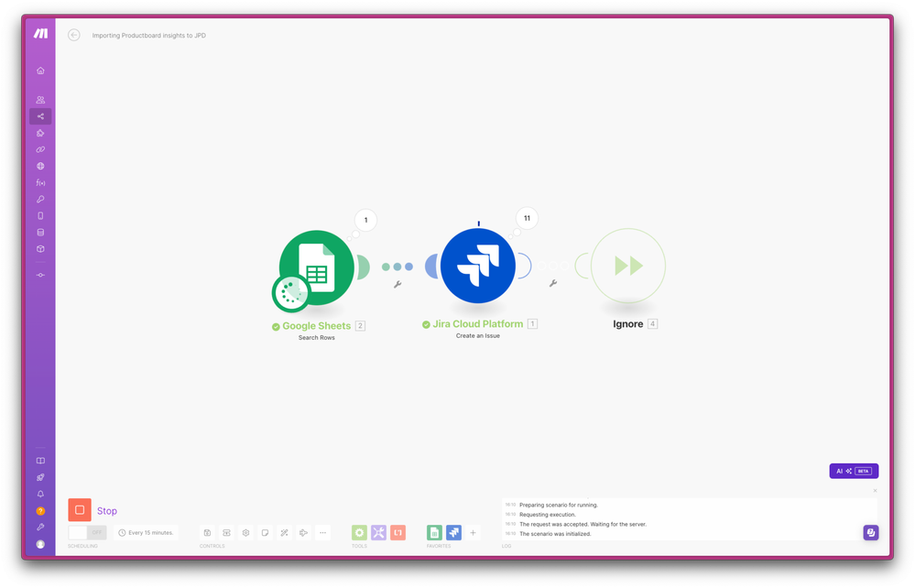915x588 pixels.
Task: Click the red Stop button
Action: [80, 510]
